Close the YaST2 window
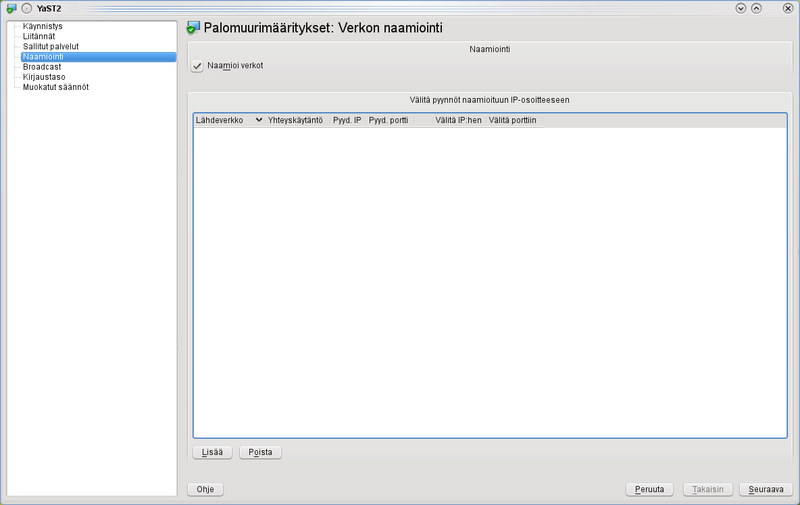The height and width of the screenshot is (505, 800). coord(786,8)
